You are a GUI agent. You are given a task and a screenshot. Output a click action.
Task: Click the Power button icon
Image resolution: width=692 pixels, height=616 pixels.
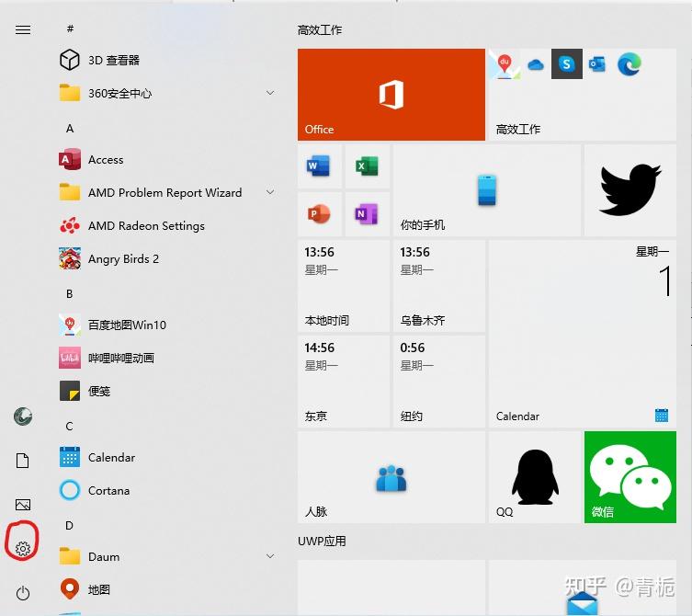coord(22,593)
